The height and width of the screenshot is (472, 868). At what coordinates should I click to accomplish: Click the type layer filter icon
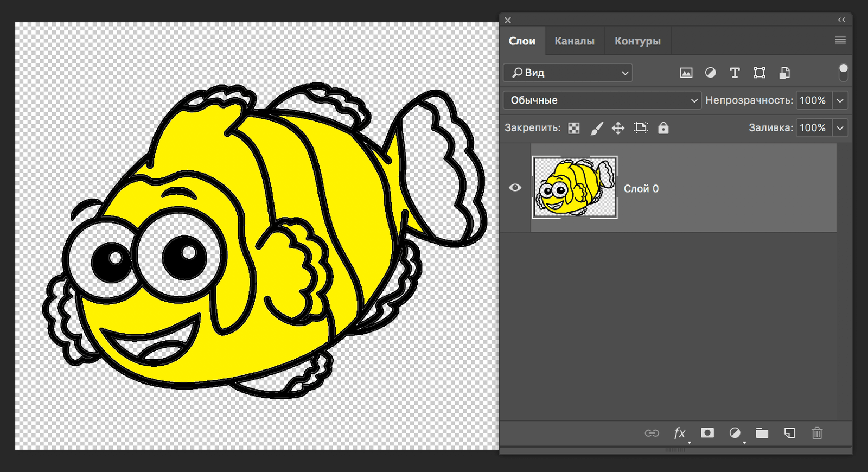(x=735, y=73)
